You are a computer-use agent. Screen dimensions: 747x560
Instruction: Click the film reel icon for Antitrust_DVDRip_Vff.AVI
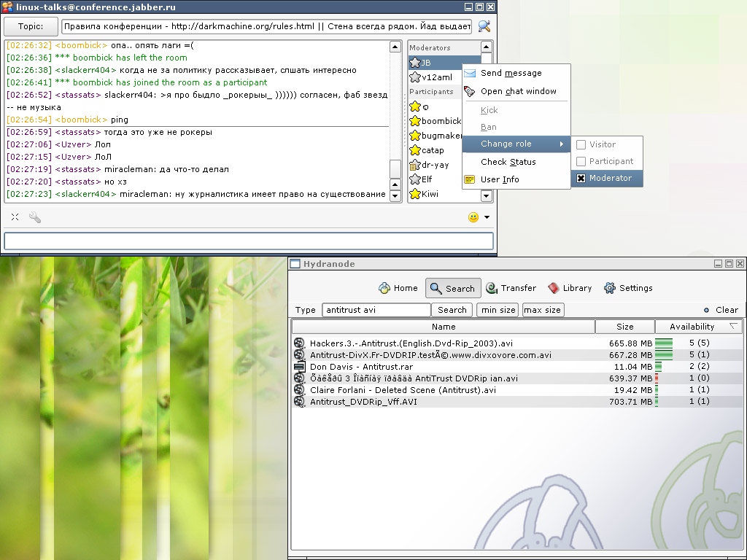299,402
